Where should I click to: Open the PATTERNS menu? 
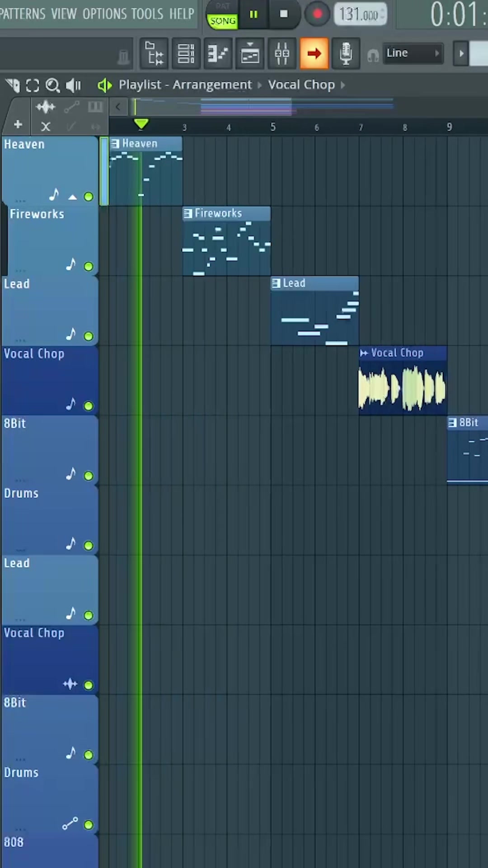click(x=23, y=14)
